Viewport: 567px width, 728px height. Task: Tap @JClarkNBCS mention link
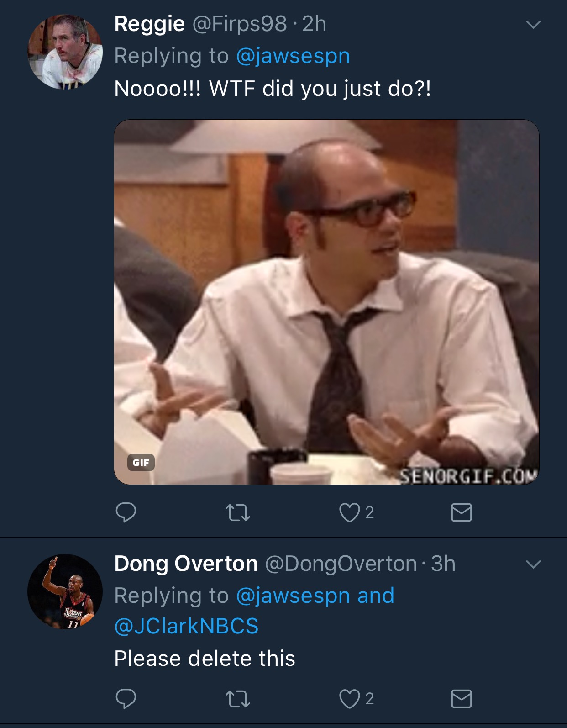pos(186,626)
